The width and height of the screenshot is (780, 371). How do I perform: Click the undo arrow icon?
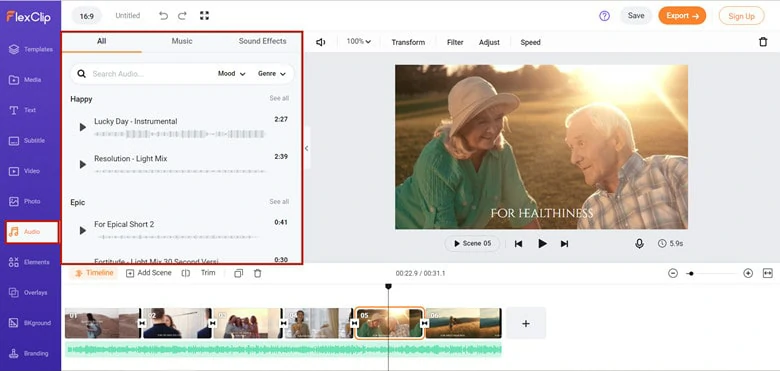[x=163, y=16]
